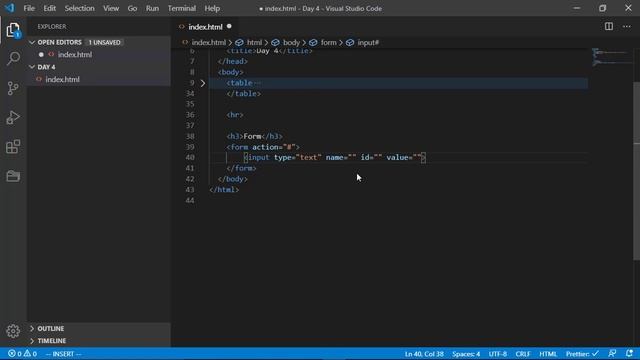Click Spaces: 4 indentation setting
The height and width of the screenshot is (360, 640).
point(466,354)
